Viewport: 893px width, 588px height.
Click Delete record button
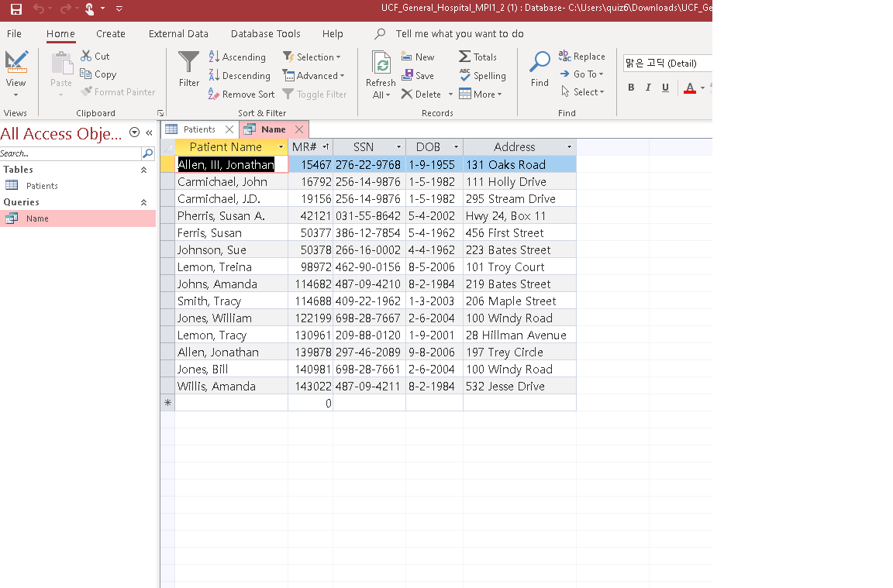[421, 94]
